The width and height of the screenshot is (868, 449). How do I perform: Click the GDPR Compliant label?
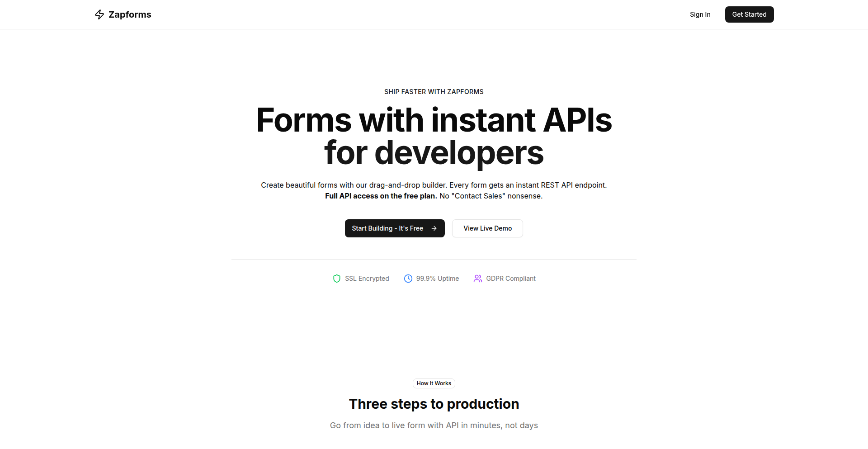(510, 279)
